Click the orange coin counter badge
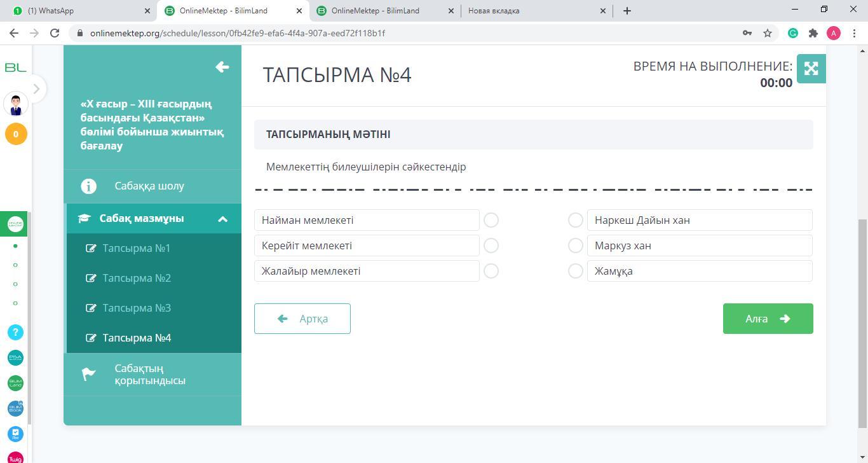Viewport: 868px width, 463px height. 16,134
